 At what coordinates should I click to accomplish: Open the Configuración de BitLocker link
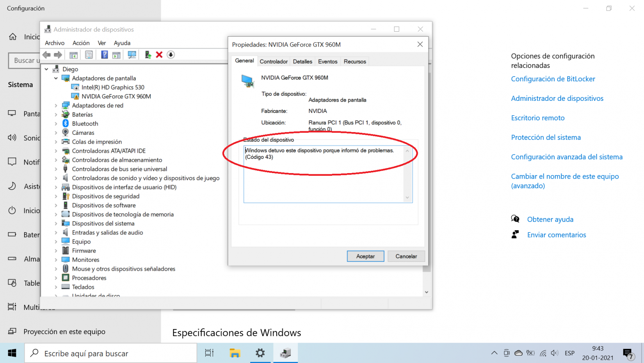point(553,79)
